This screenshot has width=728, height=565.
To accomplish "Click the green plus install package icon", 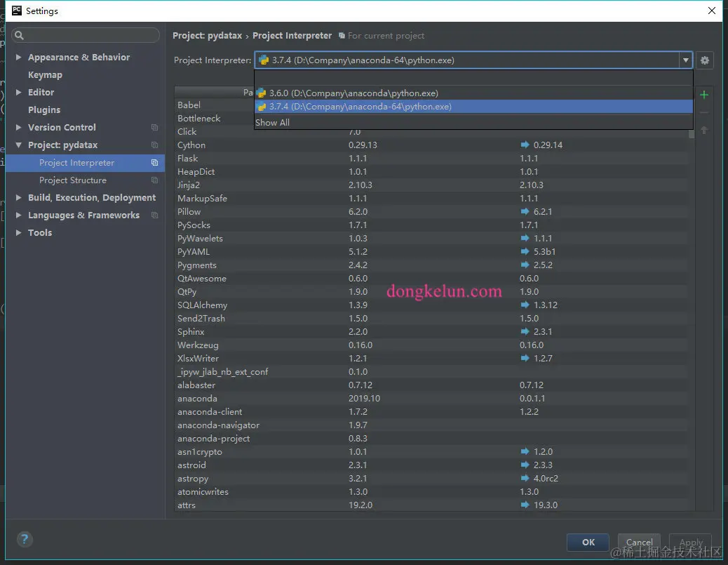I will click(704, 95).
